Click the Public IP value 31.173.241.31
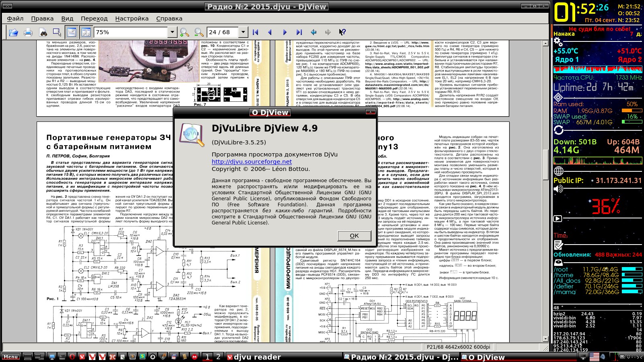The width and height of the screenshot is (644, 362). 619,181
